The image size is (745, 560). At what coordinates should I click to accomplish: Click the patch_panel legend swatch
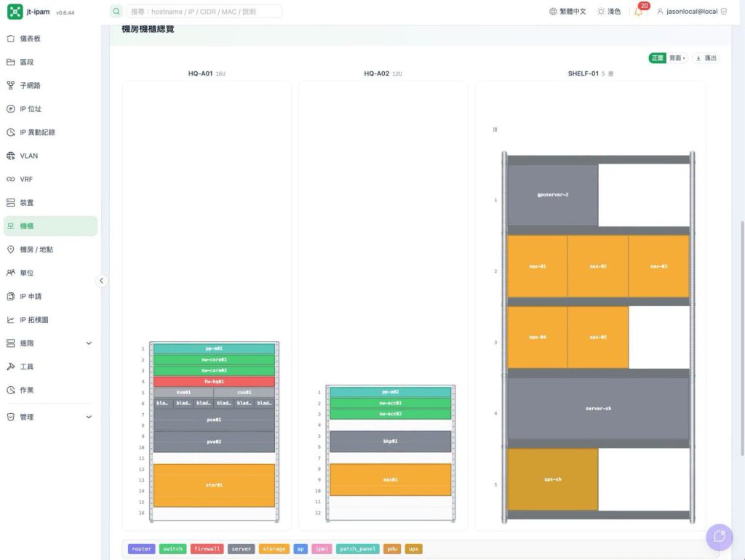[x=358, y=549]
